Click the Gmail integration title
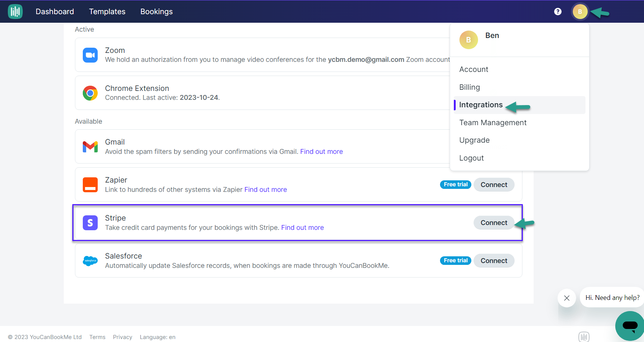This screenshot has height=342, width=644. point(115,142)
